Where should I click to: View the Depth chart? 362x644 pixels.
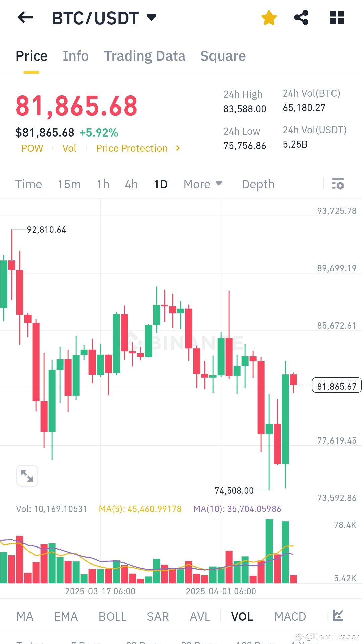[257, 184]
